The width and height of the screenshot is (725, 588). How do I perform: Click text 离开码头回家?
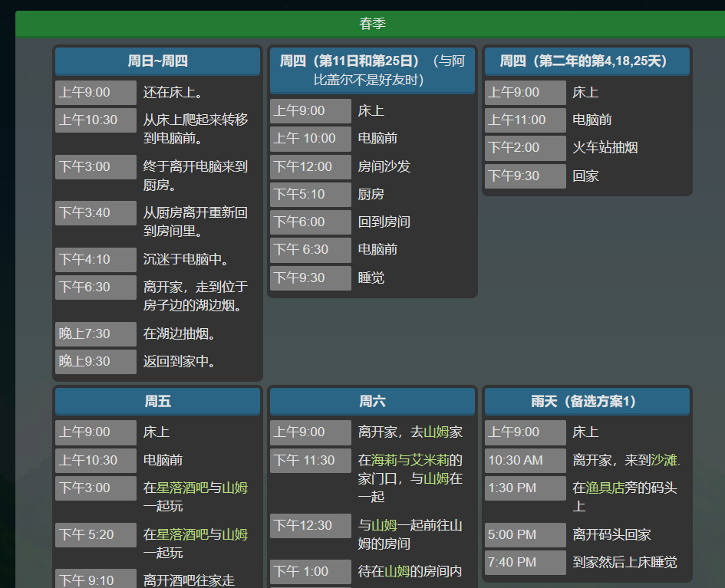click(x=611, y=534)
